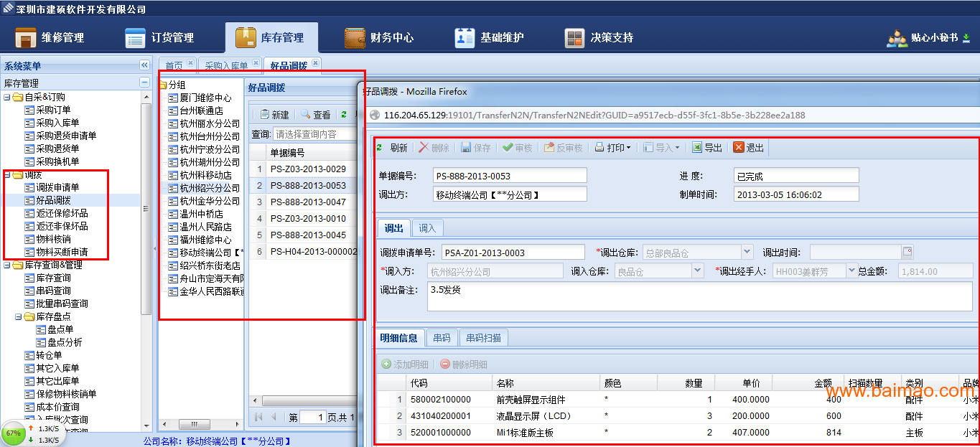Click the red 退出 exit button
This screenshot has height=447, width=980.
(748, 148)
